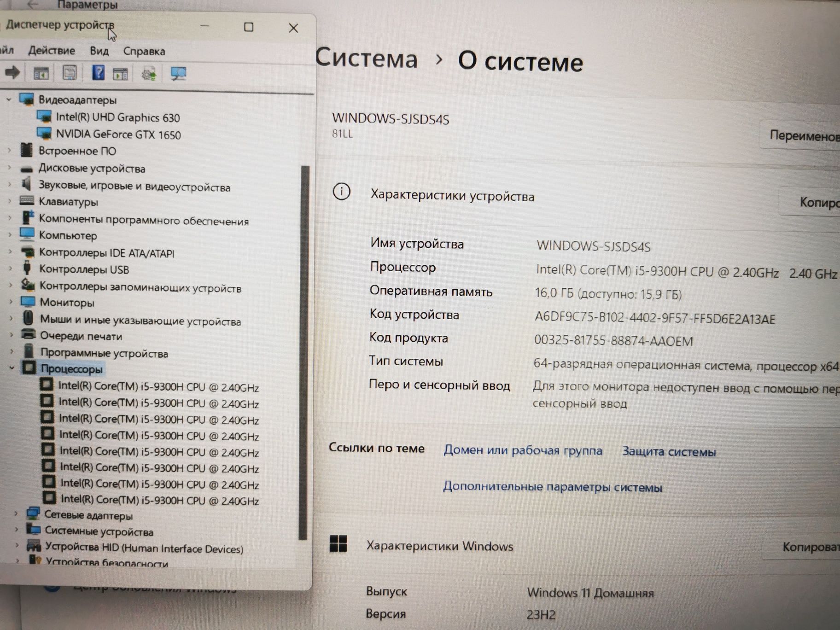Click the Windows logo by Характеристики Windows
Image resolution: width=840 pixels, height=630 pixels.
click(x=338, y=543)
